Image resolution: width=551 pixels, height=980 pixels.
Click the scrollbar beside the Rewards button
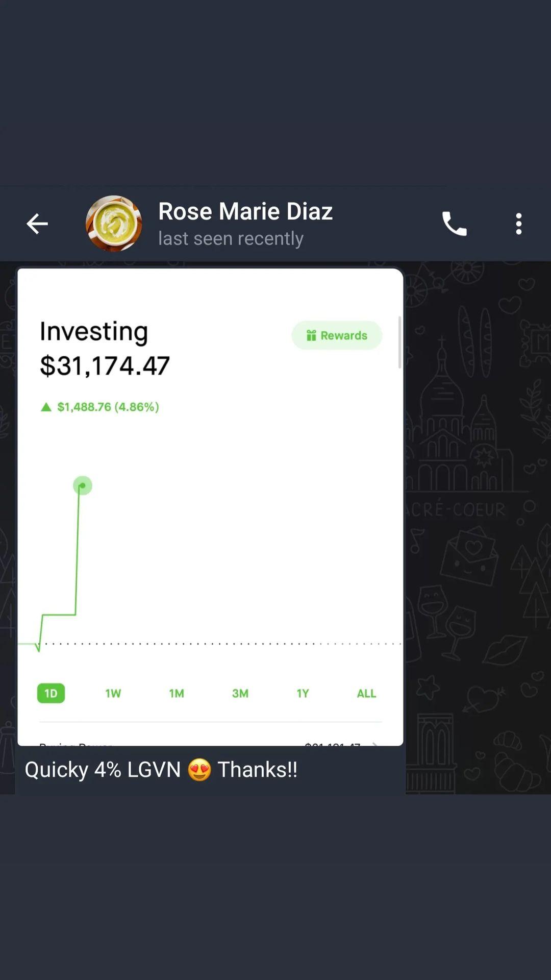[x=399, y=342]
